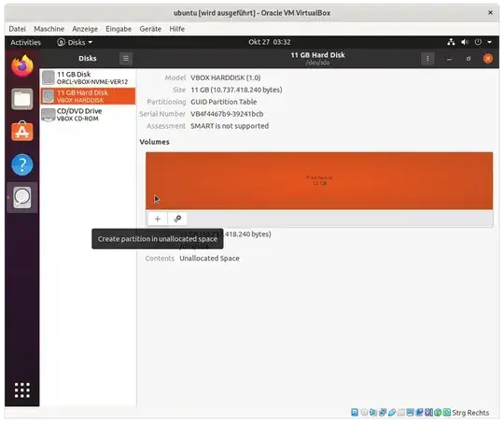The width and height of the screenshot is (504, 423).
Task: Open the Datei menu
Action: (x=18, y=29)
